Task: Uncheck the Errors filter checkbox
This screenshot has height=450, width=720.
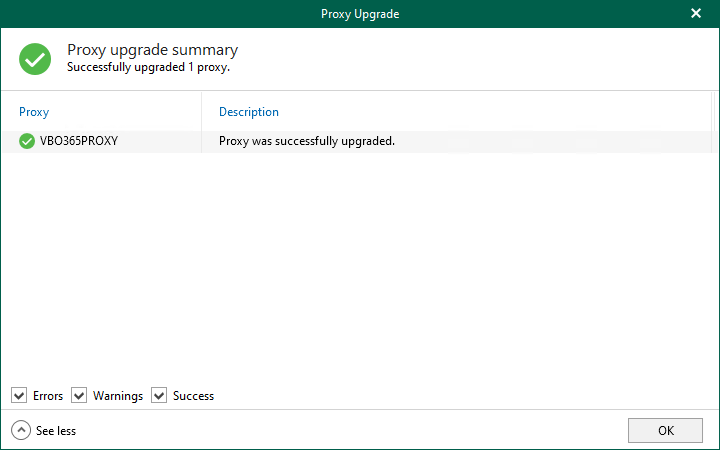Action: coord(19,395)
